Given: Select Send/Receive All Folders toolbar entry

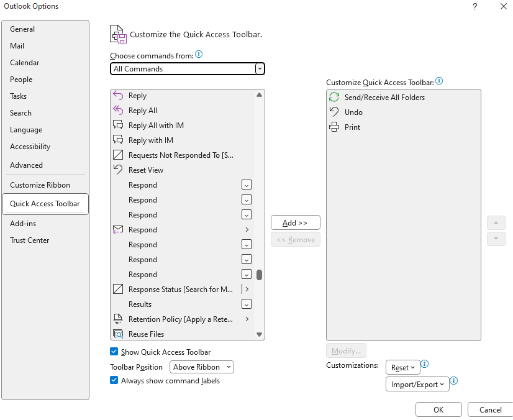Looking at the screenshot, I should point(404,97).
